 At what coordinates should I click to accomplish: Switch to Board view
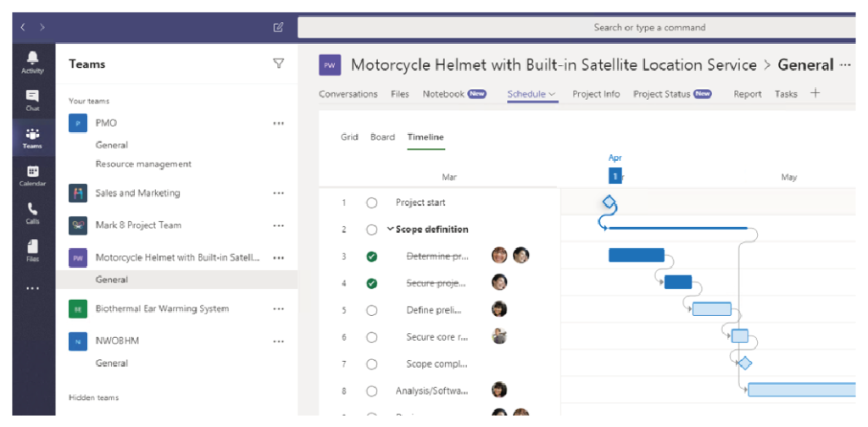[382, 137]
